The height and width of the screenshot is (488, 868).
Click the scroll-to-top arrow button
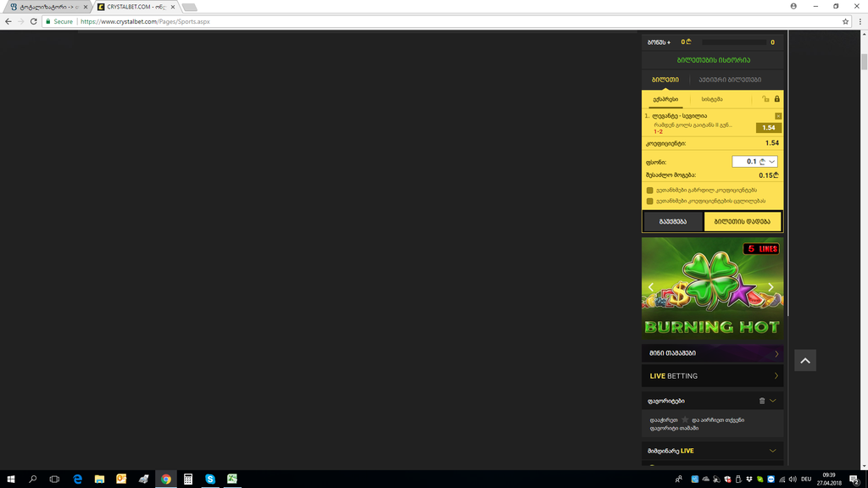805,361
